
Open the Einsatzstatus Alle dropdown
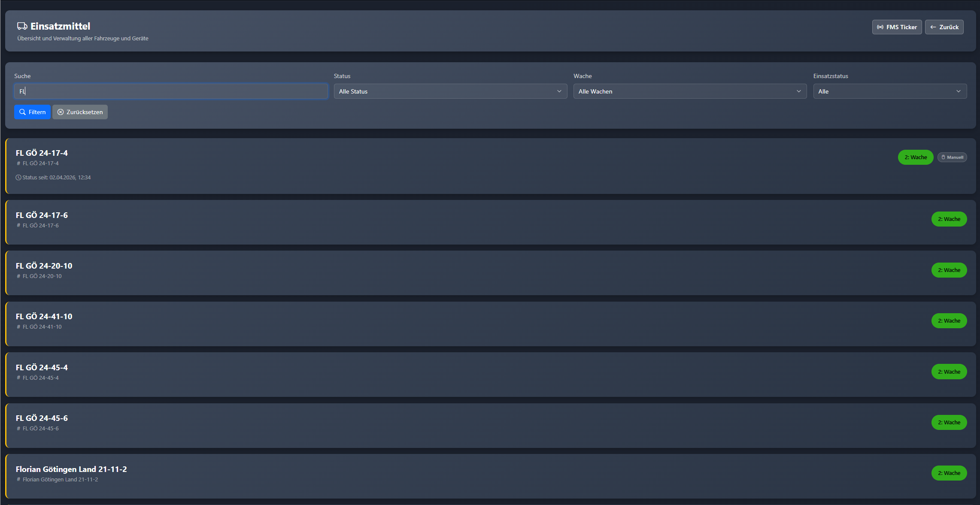(x=889, y=91)
